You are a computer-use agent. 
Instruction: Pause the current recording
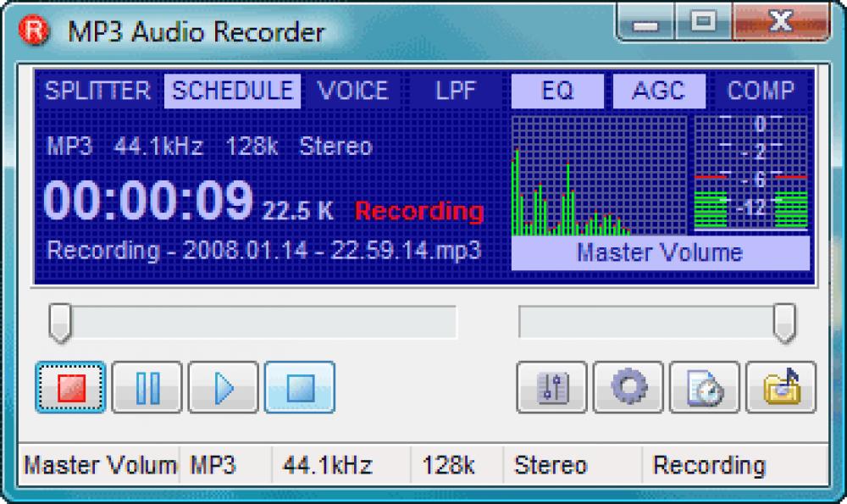click(x=147, y=387)
